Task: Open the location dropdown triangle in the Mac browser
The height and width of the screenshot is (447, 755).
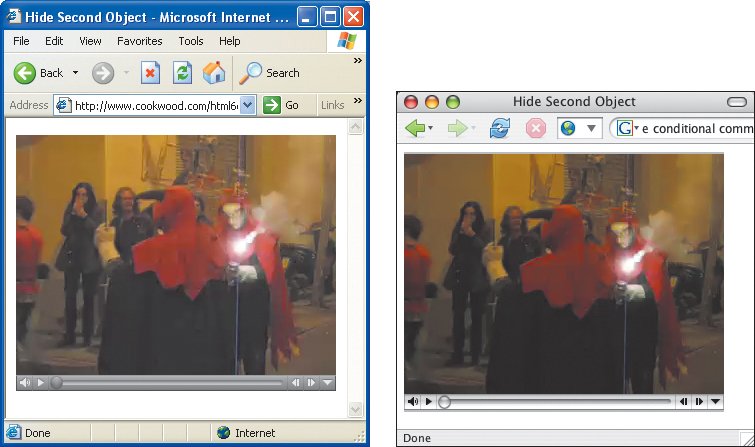Action: (x=591, y=129)
